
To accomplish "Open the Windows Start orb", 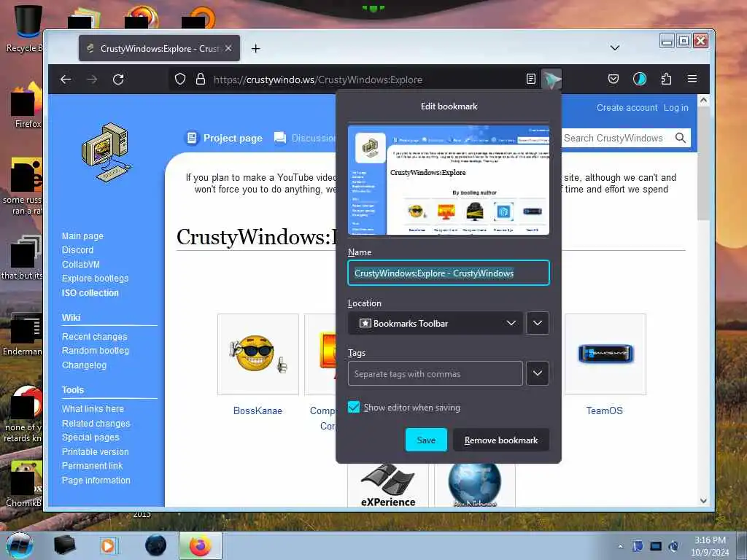I will [20, 545].
